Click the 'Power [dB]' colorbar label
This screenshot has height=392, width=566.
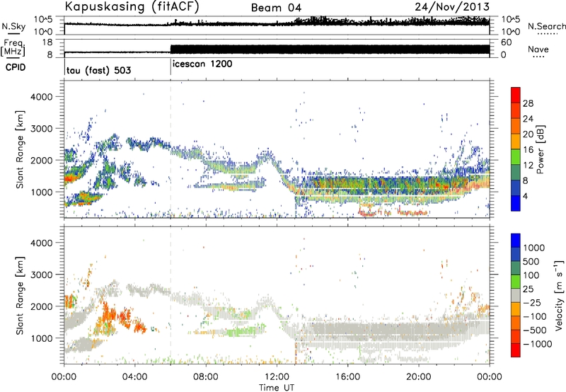point(540,149)
